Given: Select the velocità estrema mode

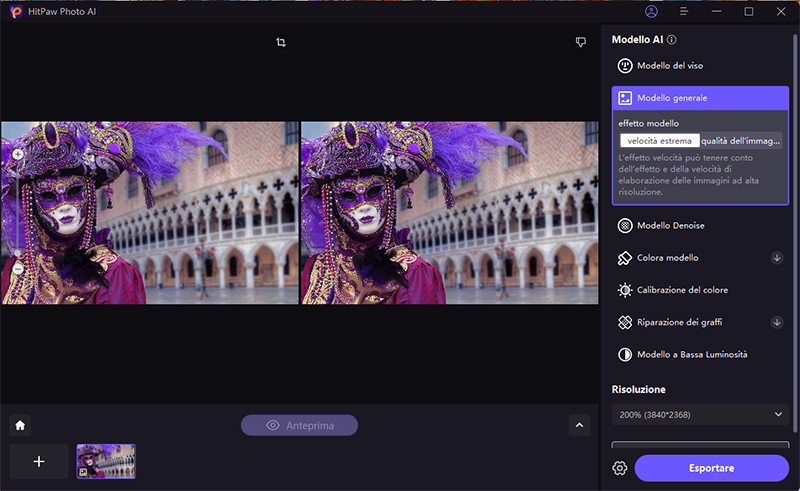Looking at the screenshot, I should click(659, 141).
